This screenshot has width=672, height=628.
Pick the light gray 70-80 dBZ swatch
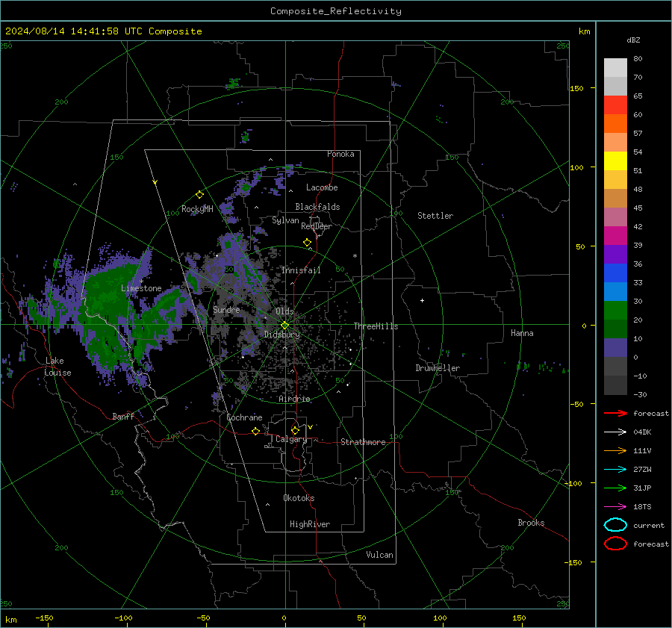[615, 68]
